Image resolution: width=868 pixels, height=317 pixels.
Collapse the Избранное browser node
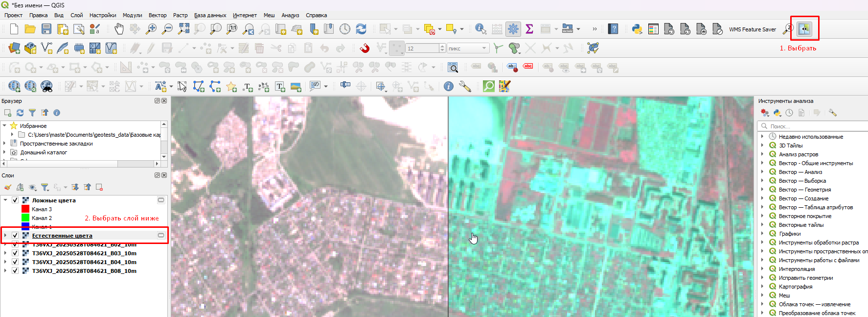[4, 126]
